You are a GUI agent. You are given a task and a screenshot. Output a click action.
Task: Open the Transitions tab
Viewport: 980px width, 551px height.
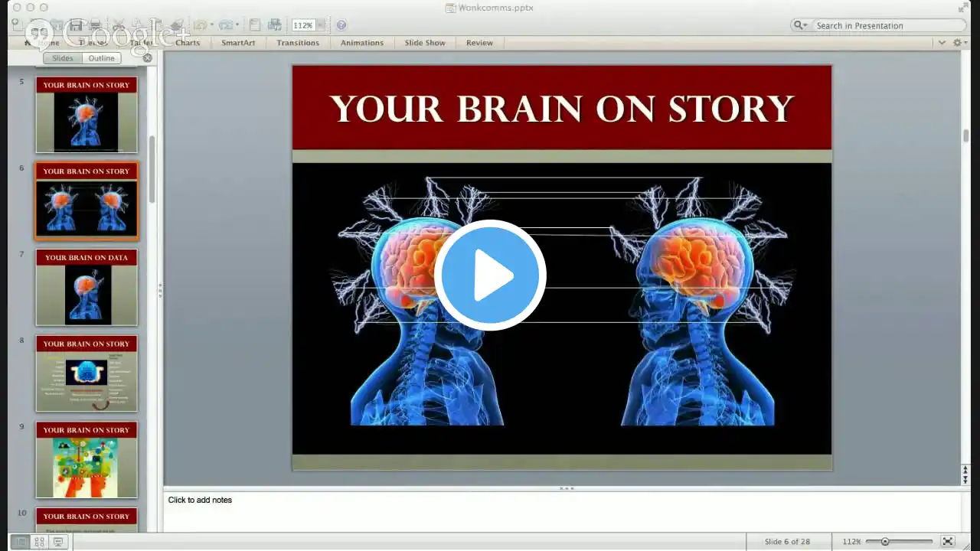click(x=298, y=43)
